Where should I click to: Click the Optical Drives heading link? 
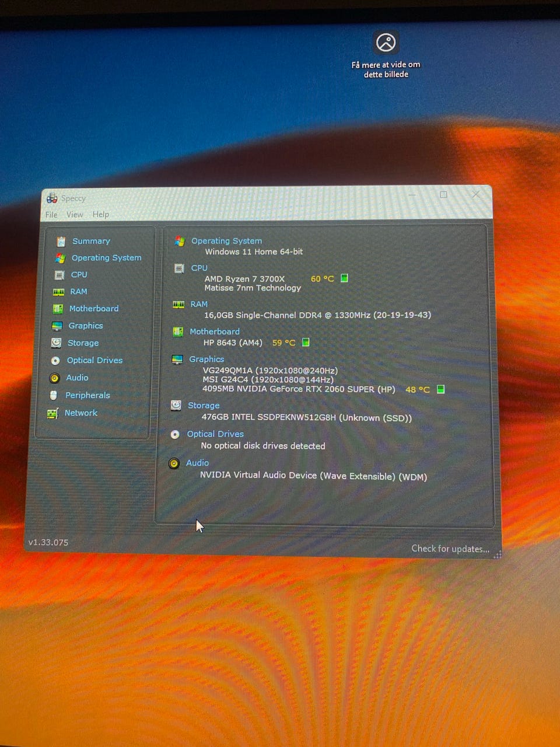point(215,434)
